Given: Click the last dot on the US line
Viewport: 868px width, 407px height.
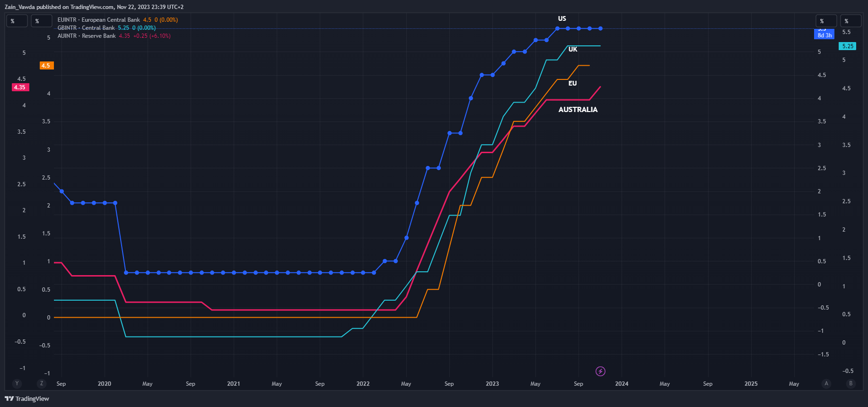Looking at the screenshot, I should point(600,28).
